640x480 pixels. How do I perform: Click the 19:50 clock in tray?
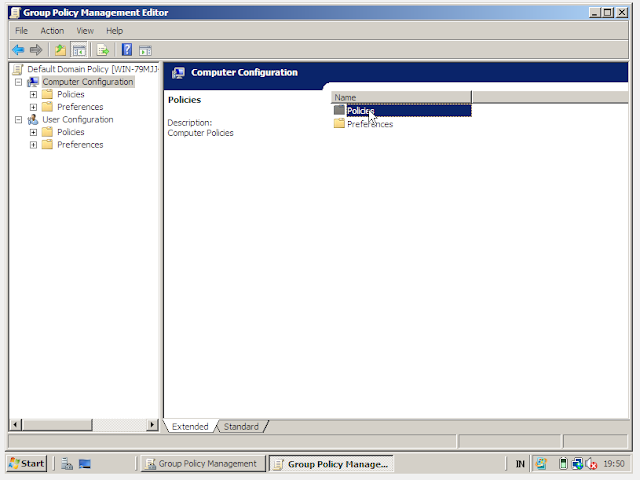click(x=614, y=464)
